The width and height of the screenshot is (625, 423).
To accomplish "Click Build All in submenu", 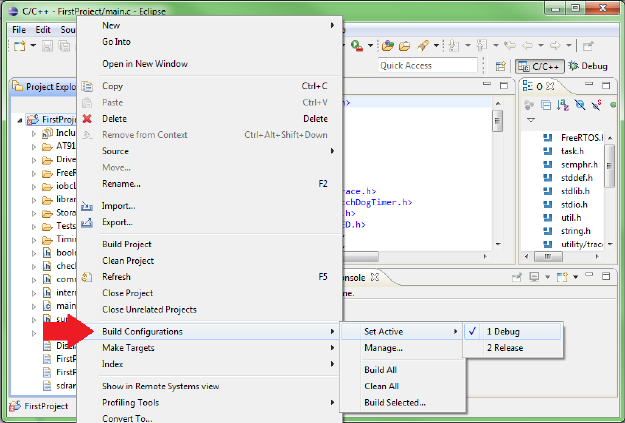I will 403,370.
